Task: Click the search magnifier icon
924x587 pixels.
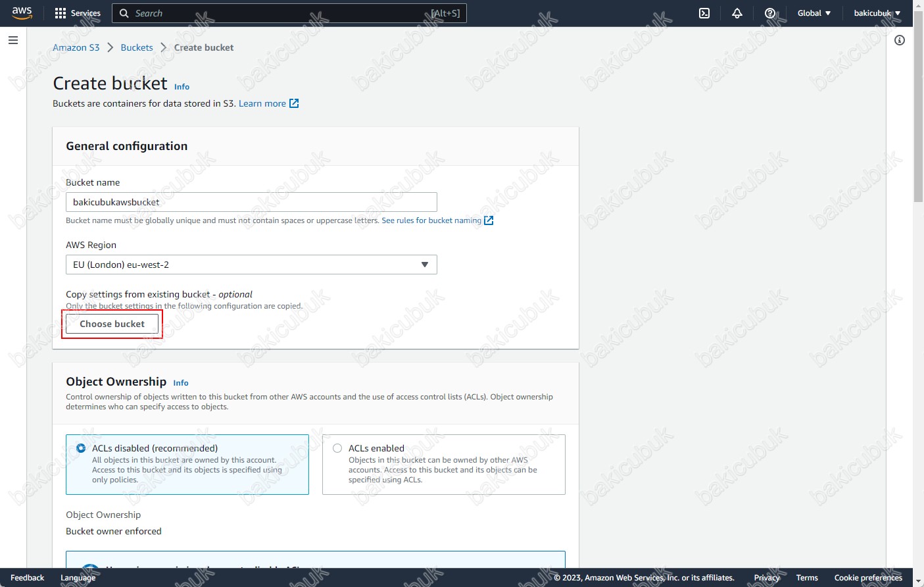Action: [124, 13]
